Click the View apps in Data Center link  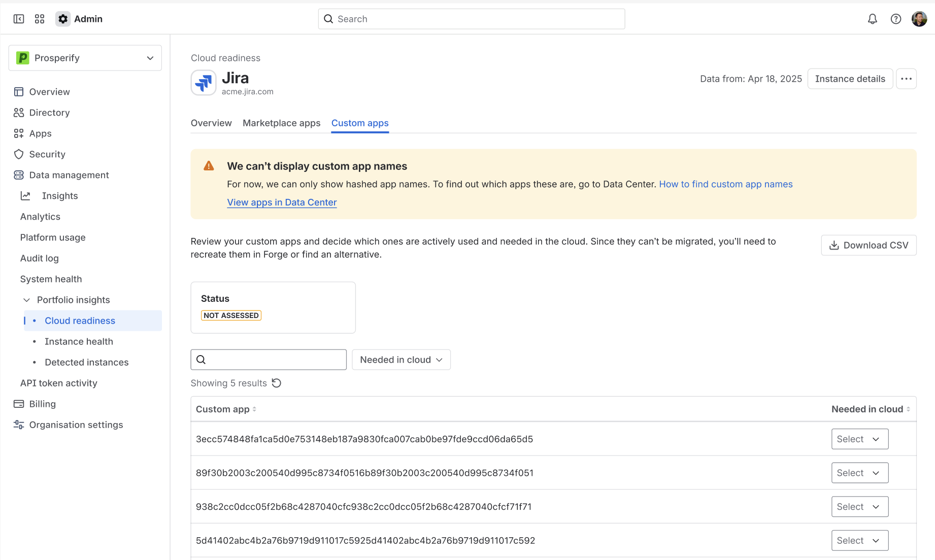[282, 202]
